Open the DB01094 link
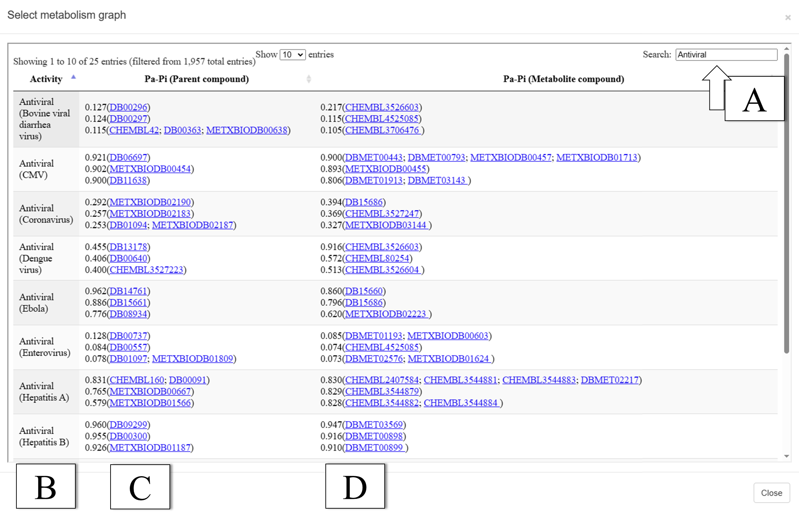 [128, 225]
